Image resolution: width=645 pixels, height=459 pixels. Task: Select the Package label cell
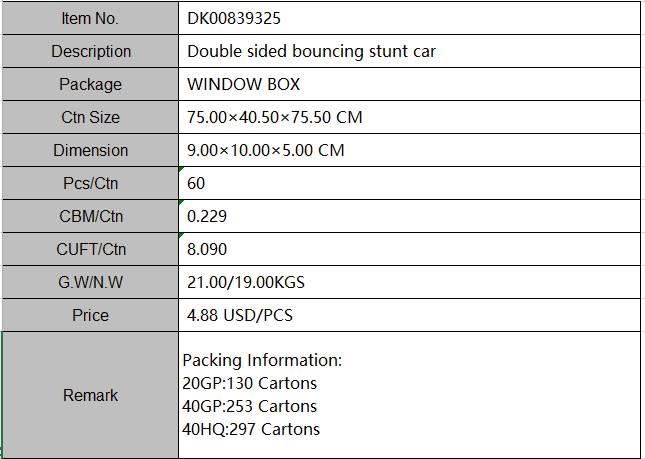click(x=90, y=84)
